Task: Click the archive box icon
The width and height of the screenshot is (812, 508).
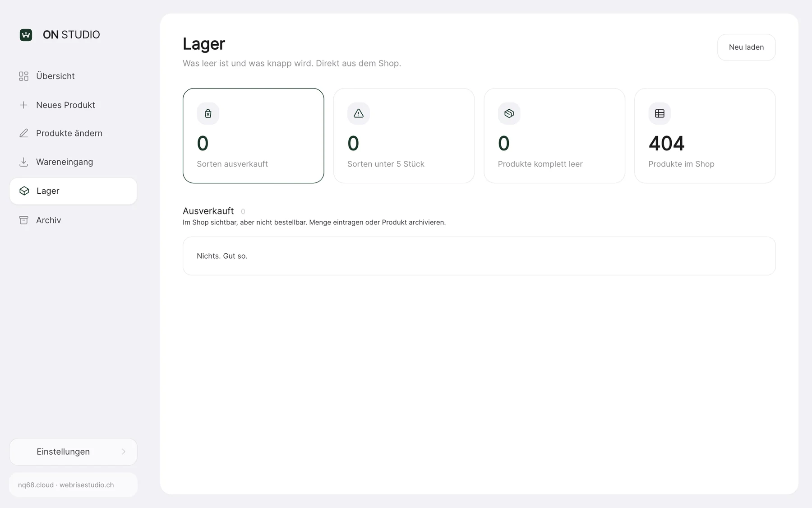Action: [23, 220]
